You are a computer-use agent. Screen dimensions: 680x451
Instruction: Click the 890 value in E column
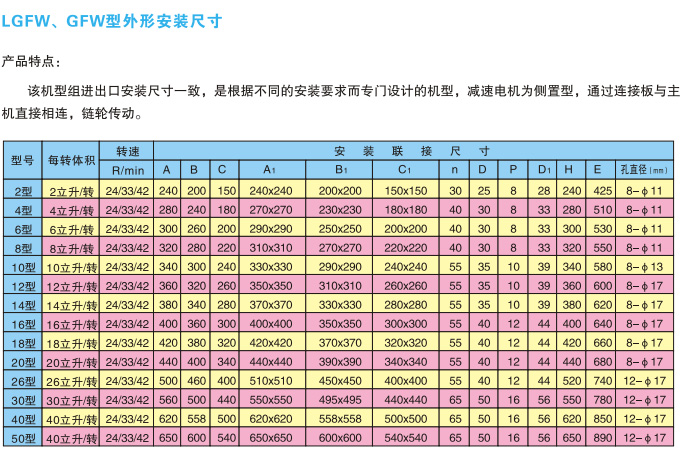coord(602,438)
